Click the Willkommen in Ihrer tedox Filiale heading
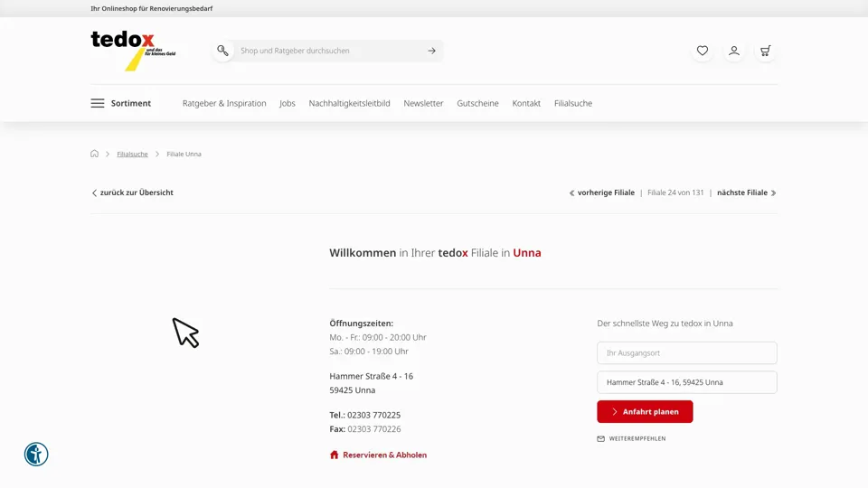Viewport: 868px width, 488px height. click(435, 253)
